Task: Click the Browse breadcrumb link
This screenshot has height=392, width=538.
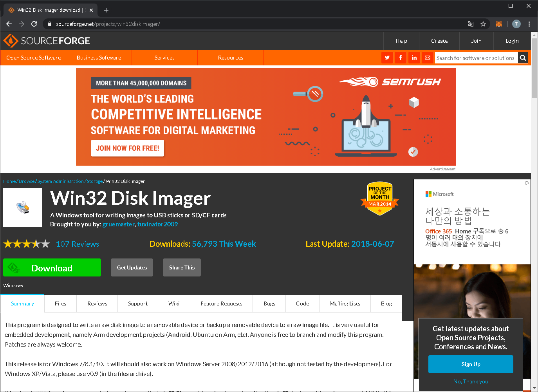Action: click(27, 181)
